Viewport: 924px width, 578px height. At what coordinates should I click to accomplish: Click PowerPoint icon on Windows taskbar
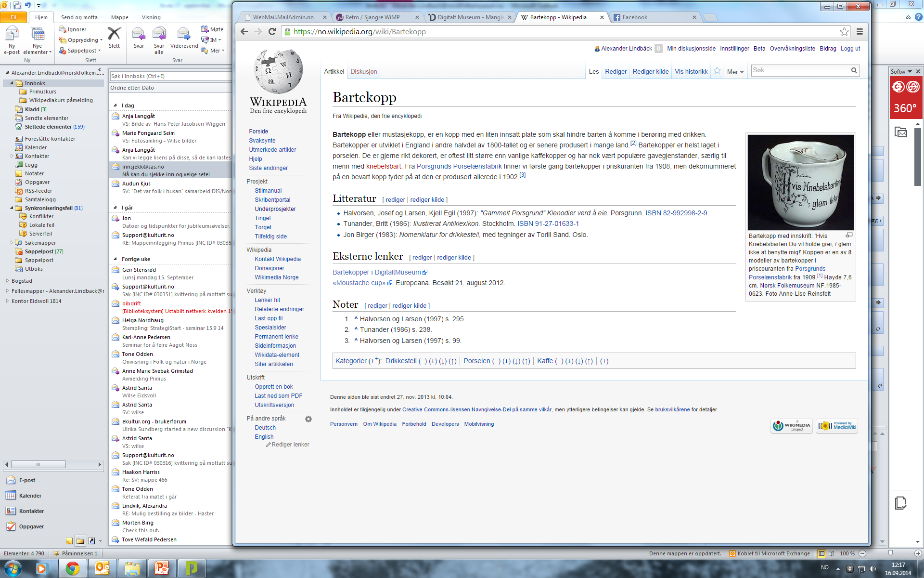tap(162, 568)
